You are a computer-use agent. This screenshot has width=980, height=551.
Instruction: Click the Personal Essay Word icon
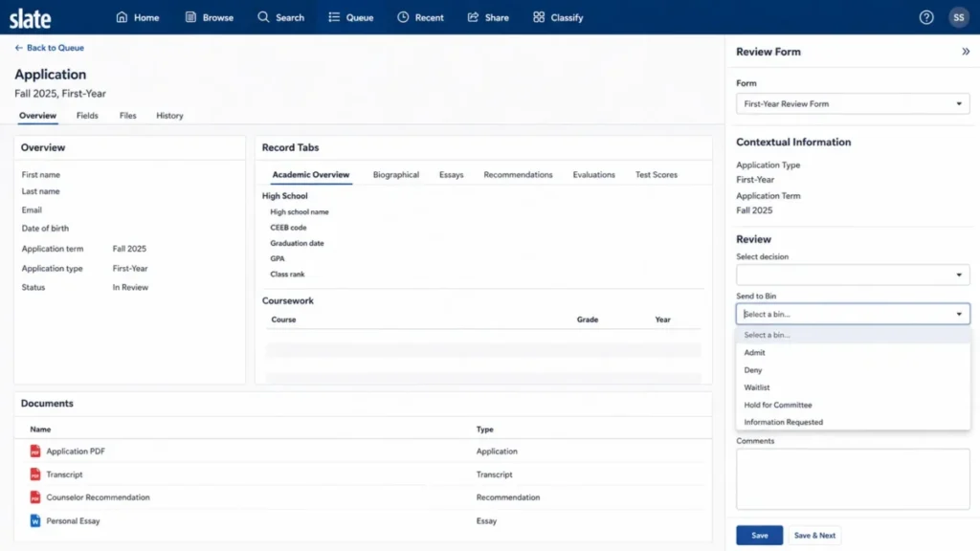click(35, 520)
